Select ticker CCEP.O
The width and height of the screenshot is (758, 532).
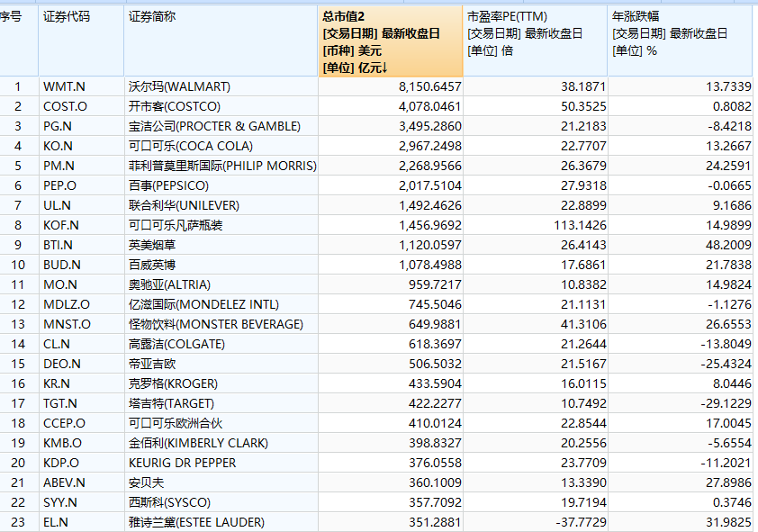tap(64, 424)
